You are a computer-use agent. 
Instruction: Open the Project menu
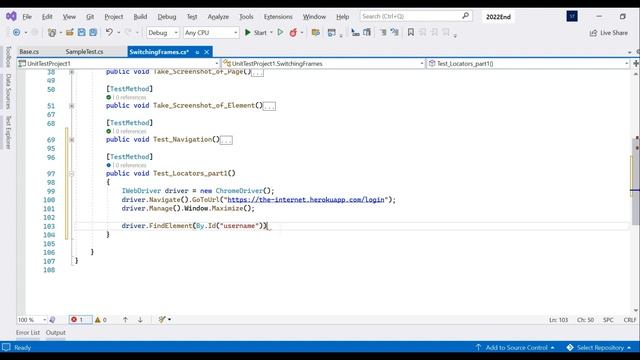[x=113, y=17]
